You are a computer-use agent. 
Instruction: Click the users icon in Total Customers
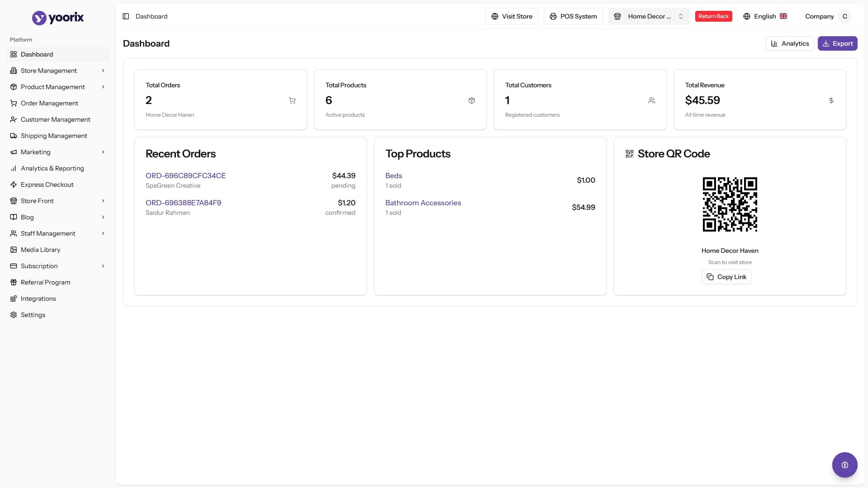pos(651,100)
